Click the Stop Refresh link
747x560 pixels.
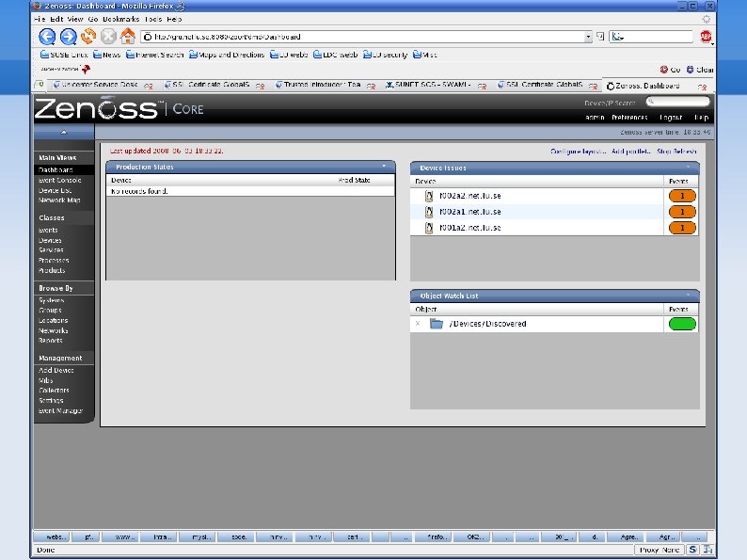676,152
